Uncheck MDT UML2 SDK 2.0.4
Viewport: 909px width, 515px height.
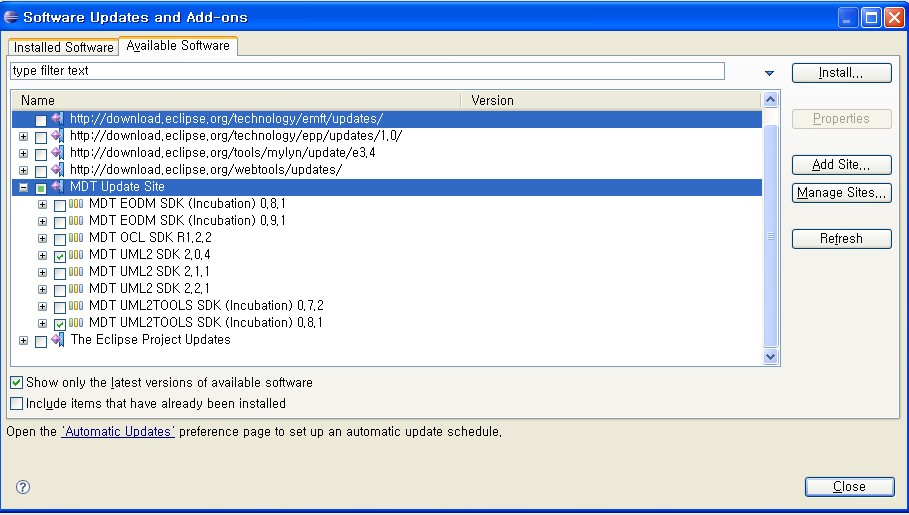click(60, 256)
